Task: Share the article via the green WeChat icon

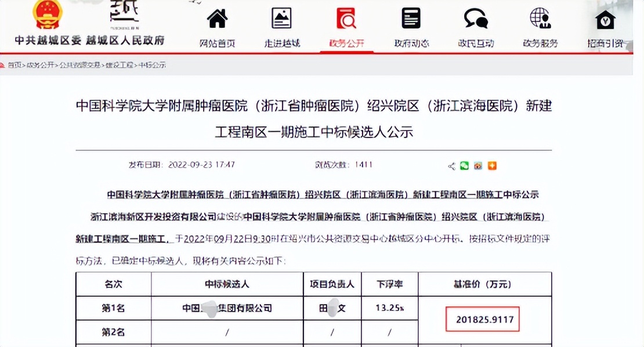Action: (x=464, y=166)
